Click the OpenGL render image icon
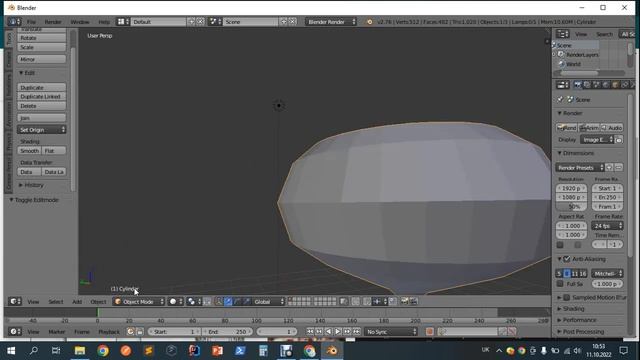This screenshot has width=640, height=360. point(404,302)
